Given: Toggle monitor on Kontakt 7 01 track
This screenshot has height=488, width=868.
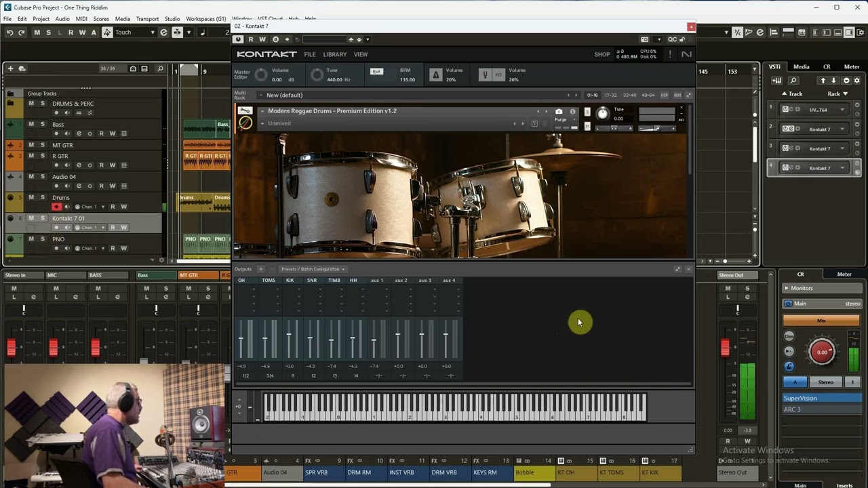Looking at the screenshot, I should (66, 228).
